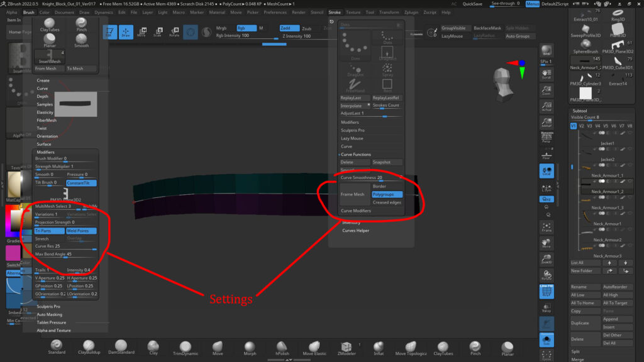644x362 pixels.
Task: Open the Stroke menu
Action: pos(333,11)
